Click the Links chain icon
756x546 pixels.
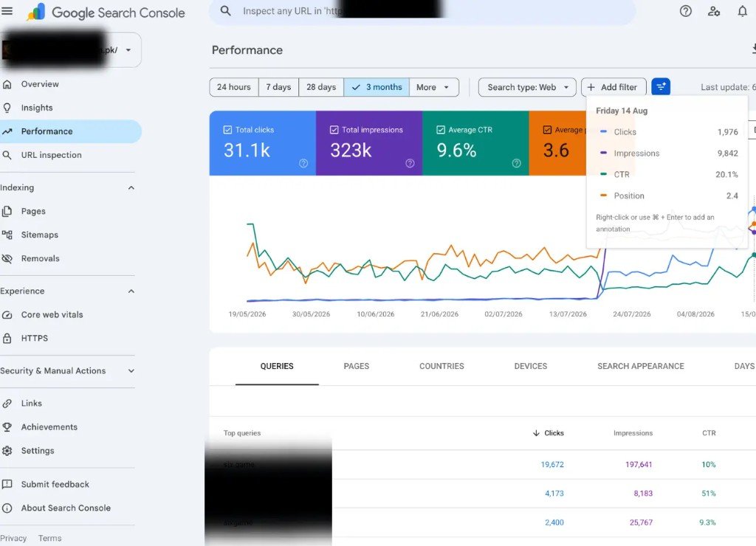(7, 404)
